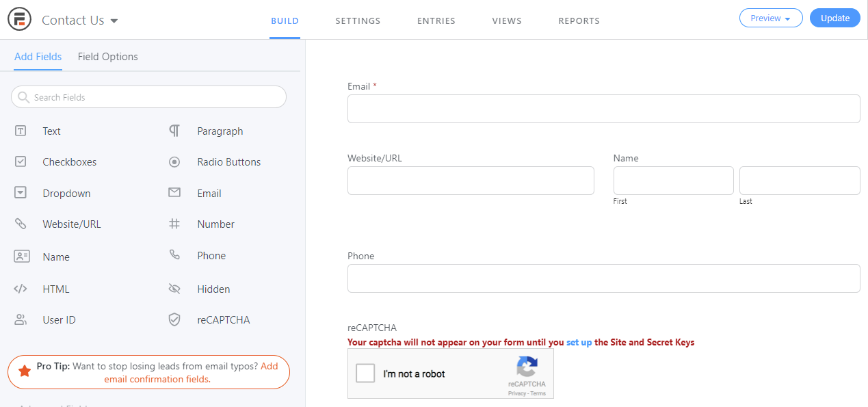Select the reCAPTCHA label in form canvas
The width and height of the screenshot is (868, 407).
pos(372,328)
